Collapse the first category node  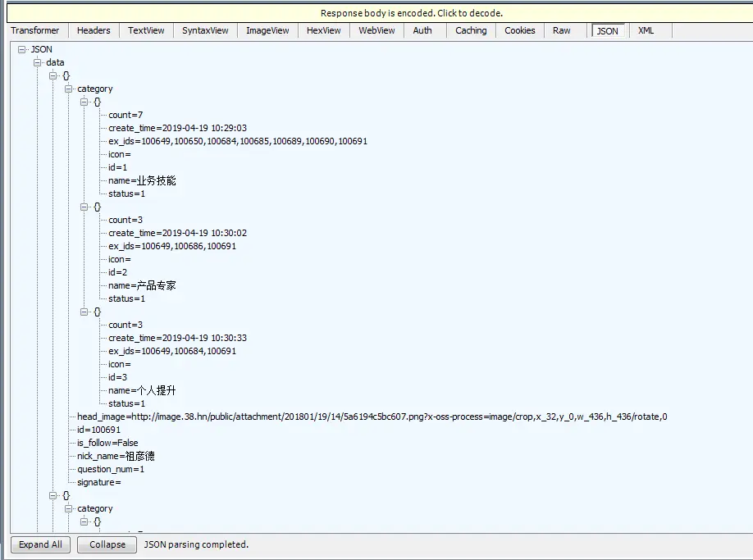[x=68, y=89]
